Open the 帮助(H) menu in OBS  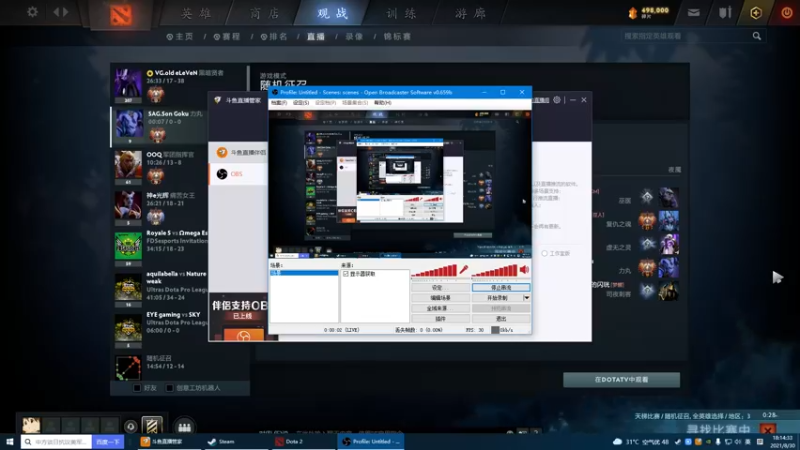383,103
